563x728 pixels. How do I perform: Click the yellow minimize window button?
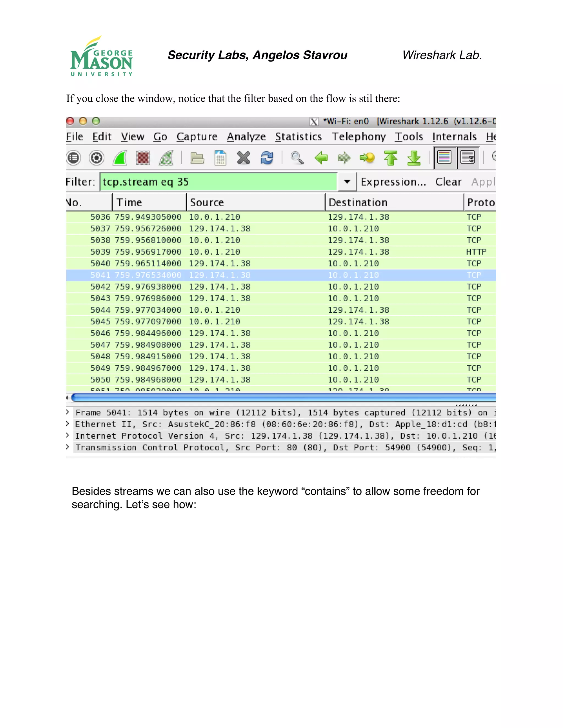coord(83,121)
